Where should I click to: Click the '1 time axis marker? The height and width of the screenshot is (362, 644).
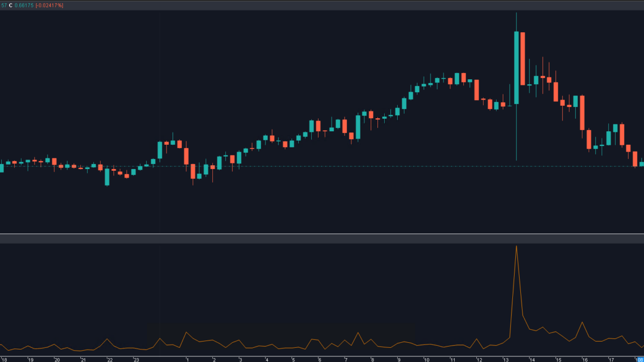(187, 359)
